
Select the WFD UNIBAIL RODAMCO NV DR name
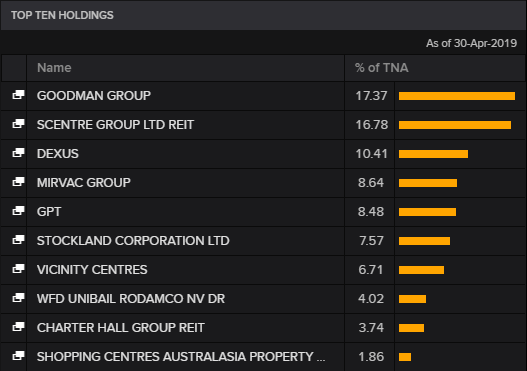tap(131, 299)
